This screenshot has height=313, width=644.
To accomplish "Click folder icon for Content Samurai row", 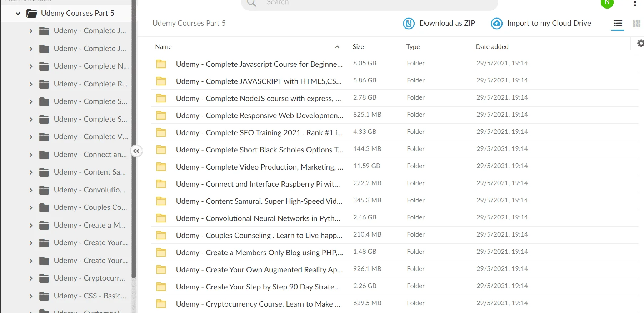I will click(x=161, y=201).
